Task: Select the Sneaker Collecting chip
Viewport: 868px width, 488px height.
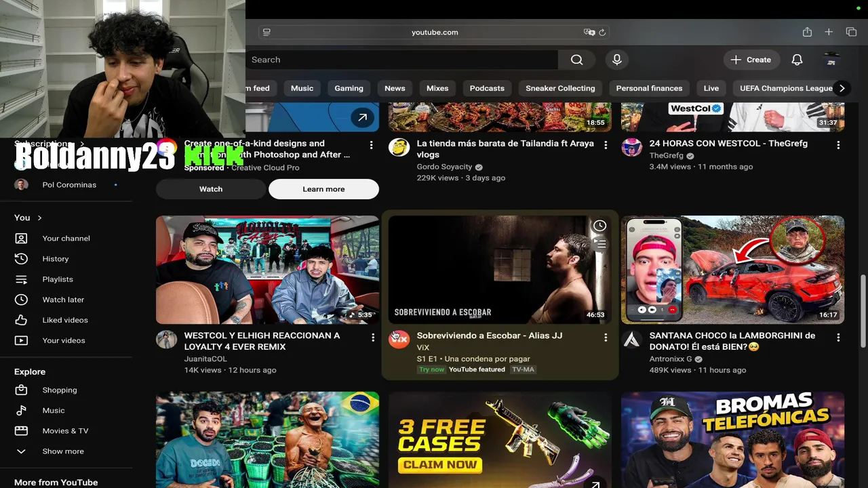Action: (x=560, y=88)
